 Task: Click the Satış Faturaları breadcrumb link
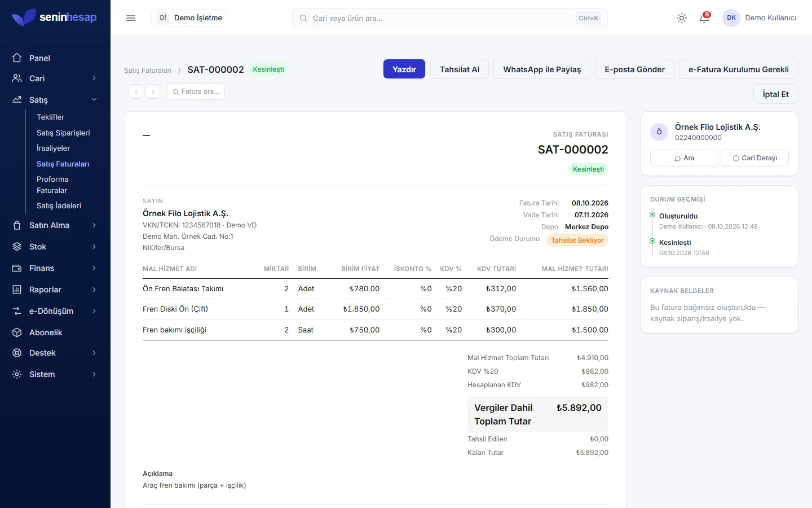click(x=148, y=71)
